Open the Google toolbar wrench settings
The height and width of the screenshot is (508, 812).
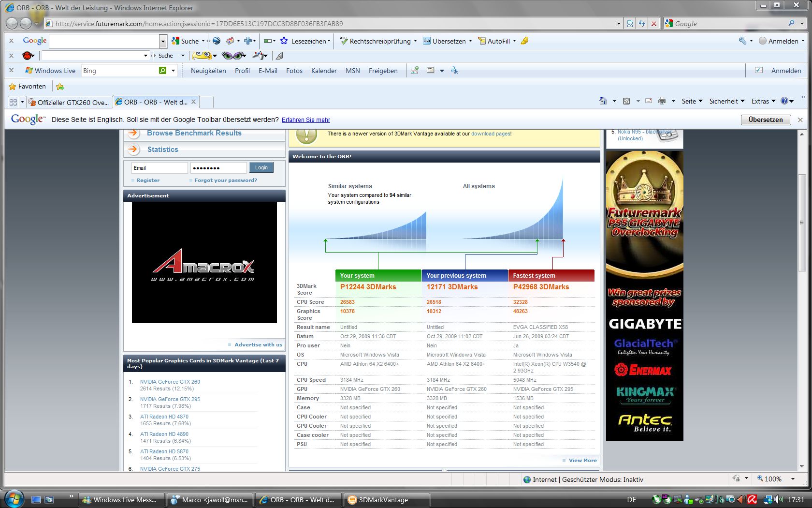click(x=742, y=41)
